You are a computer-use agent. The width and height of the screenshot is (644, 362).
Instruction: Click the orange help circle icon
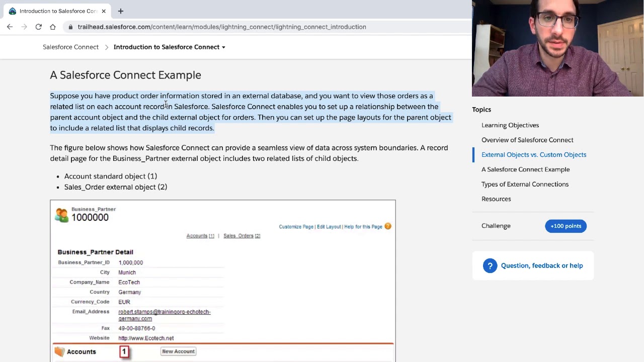(388, 226)
